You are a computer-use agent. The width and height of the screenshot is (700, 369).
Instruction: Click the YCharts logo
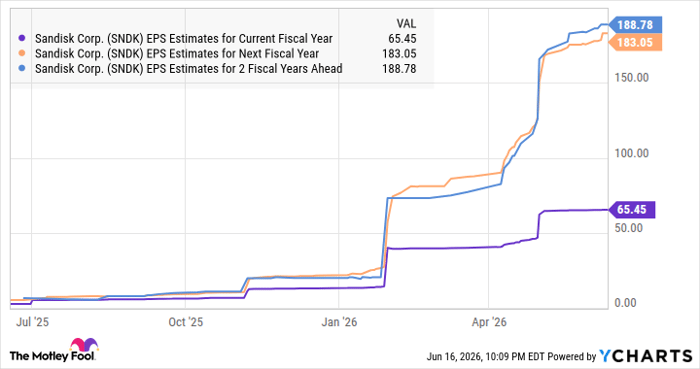point(645,356)
